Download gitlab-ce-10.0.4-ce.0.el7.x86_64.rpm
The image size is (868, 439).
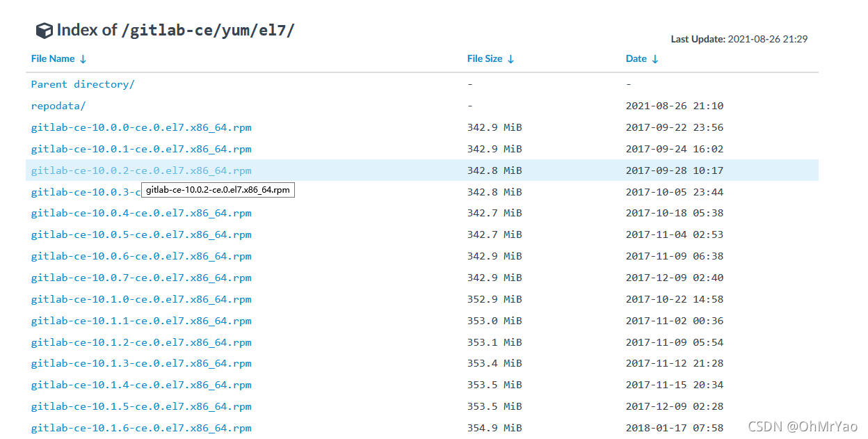[141, 213]
